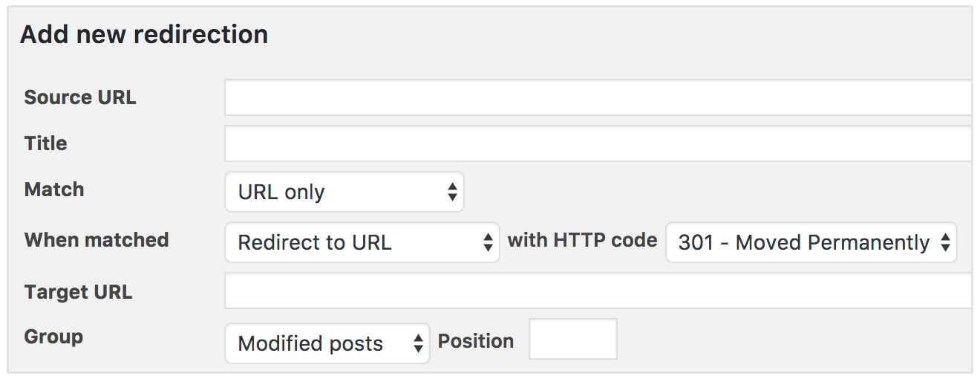Click the Add new redirection heading
The image size is (980, 379).
144,35
